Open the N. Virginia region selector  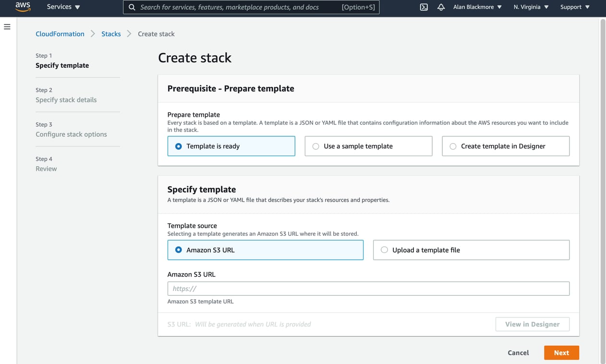[x=530, y=7]
